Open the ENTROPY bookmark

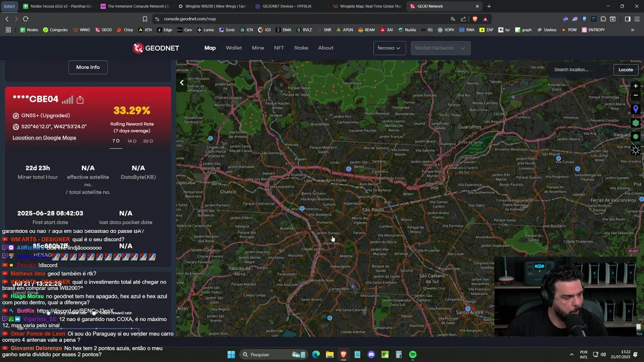click(593, 30)
